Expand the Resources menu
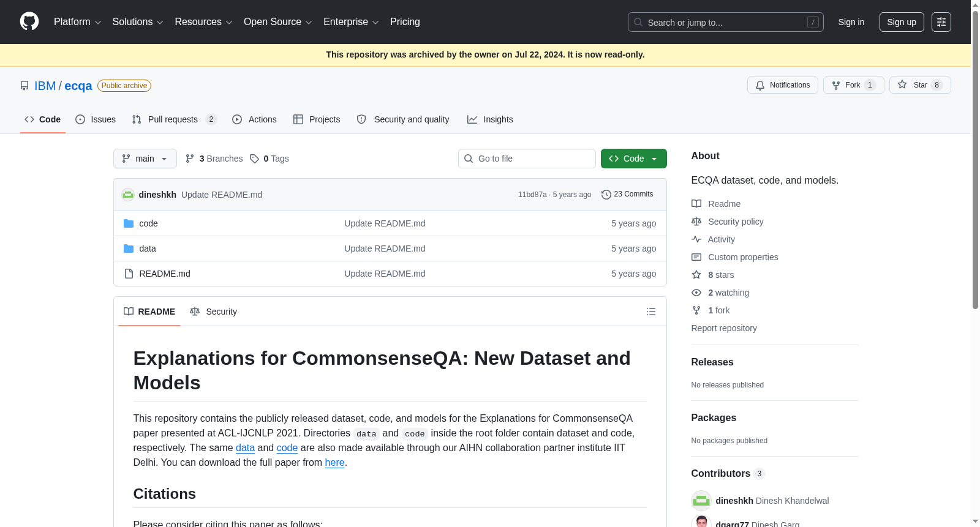This screenshot has width=980, height=527. [x=203, y=22]
